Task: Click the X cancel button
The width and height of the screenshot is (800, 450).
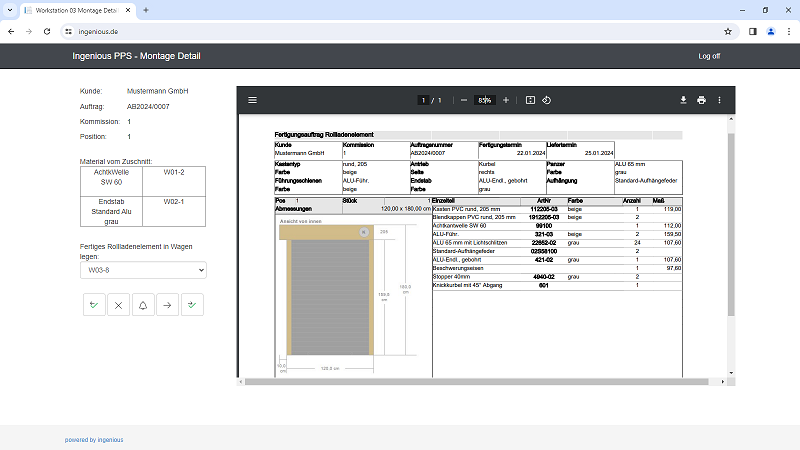Action: (118, 305)
